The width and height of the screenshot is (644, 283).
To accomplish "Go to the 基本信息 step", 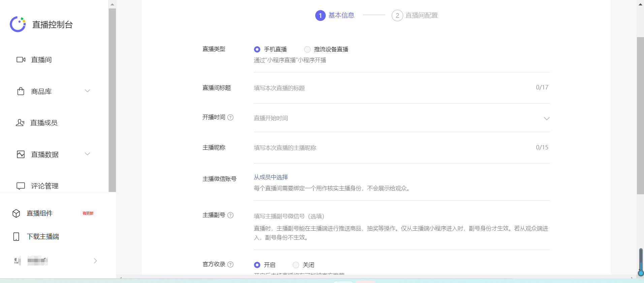I will coord(335,16).
